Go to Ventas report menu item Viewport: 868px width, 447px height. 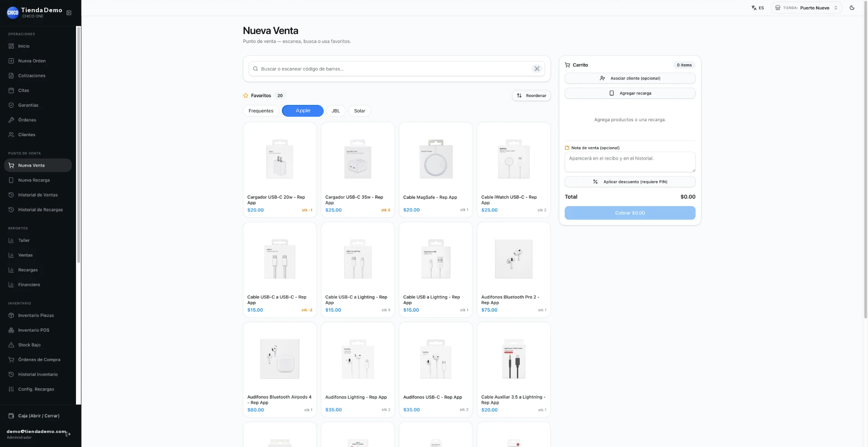[38, 255]
